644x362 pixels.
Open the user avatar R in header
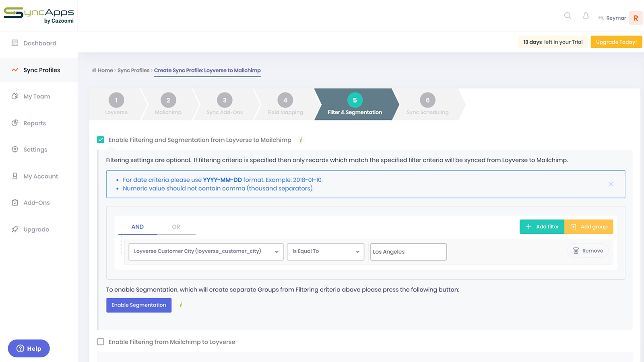click(x=636, y=18)
